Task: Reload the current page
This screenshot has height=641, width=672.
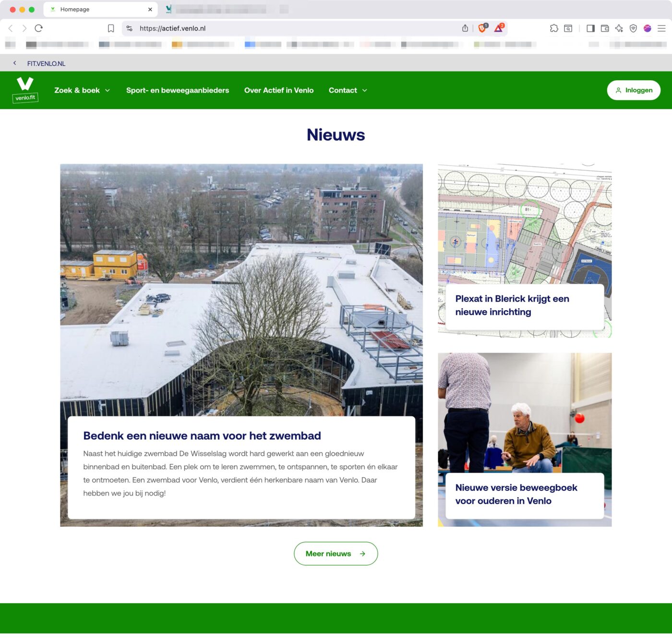Action: [39, 28]
